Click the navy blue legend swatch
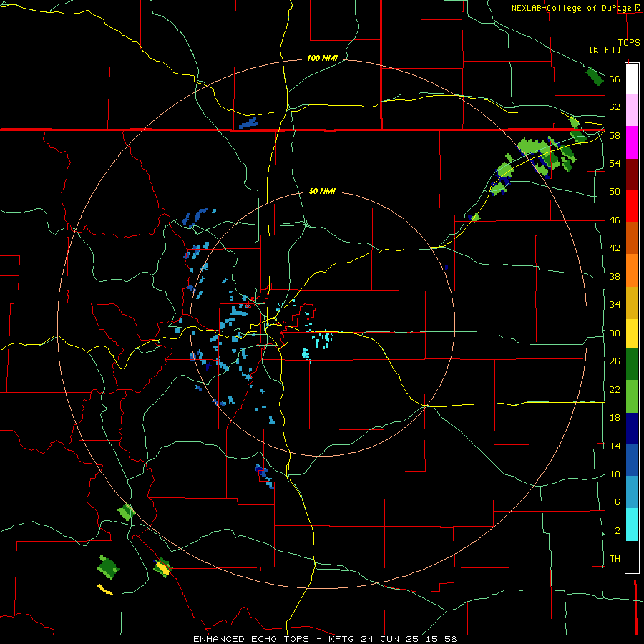 click(x=632, y=429)
